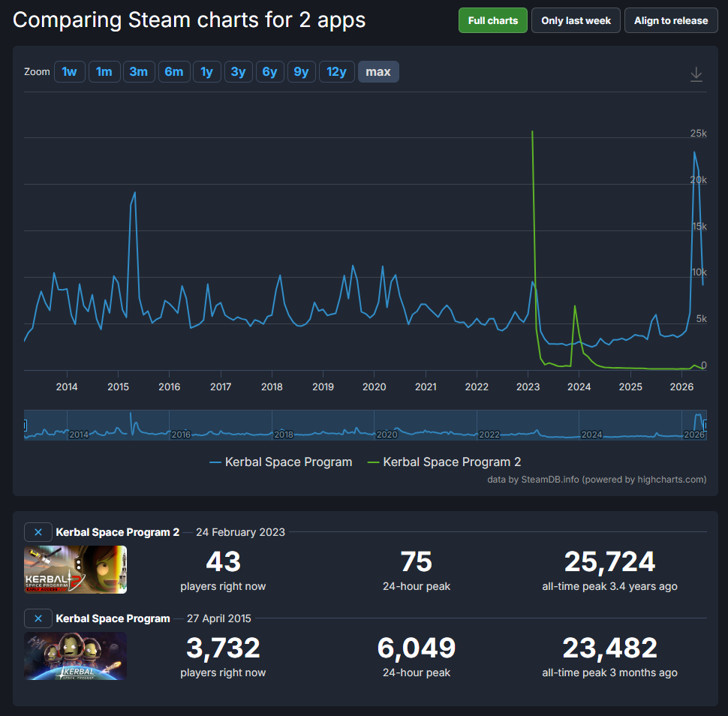Screen dimensions: 728x716
Task: Set zoom to 12y
Action: coord(337,71)
